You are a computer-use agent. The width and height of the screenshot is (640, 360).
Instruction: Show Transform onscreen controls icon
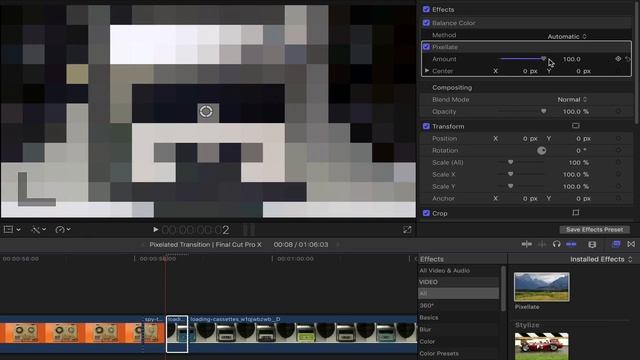pos(576,126)
